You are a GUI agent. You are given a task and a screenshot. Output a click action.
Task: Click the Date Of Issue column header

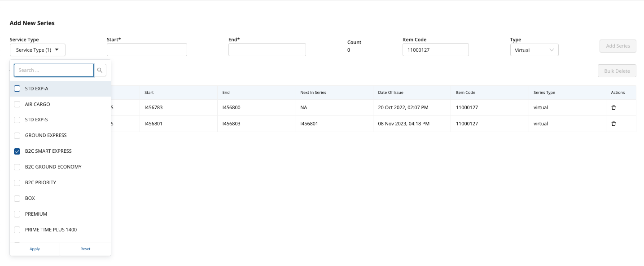click(x=390, y=93)
